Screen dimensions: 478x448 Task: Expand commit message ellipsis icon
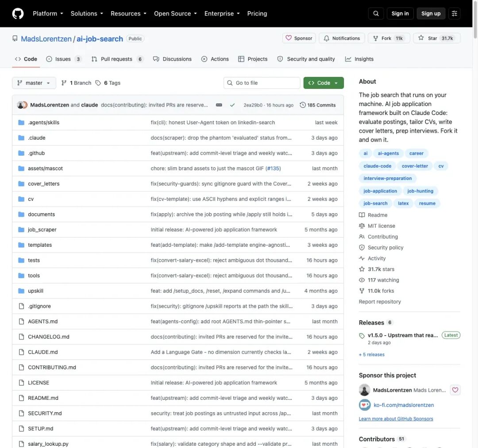coord(219,105)
